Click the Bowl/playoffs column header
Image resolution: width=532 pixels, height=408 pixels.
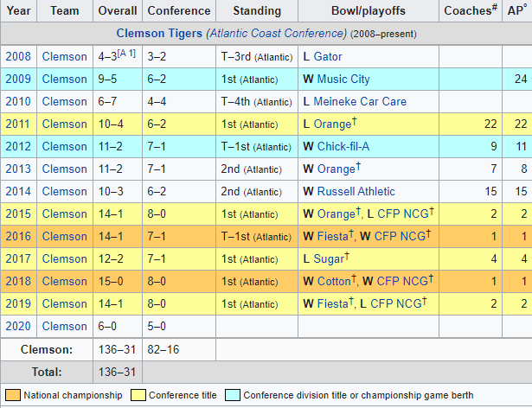coord(369,11)
